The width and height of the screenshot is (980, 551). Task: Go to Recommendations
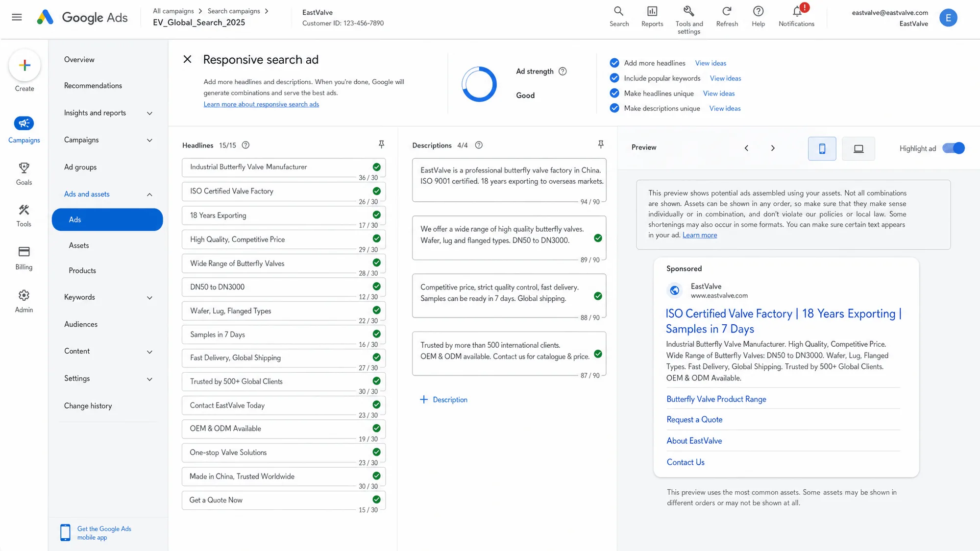[x=93, y=85]
